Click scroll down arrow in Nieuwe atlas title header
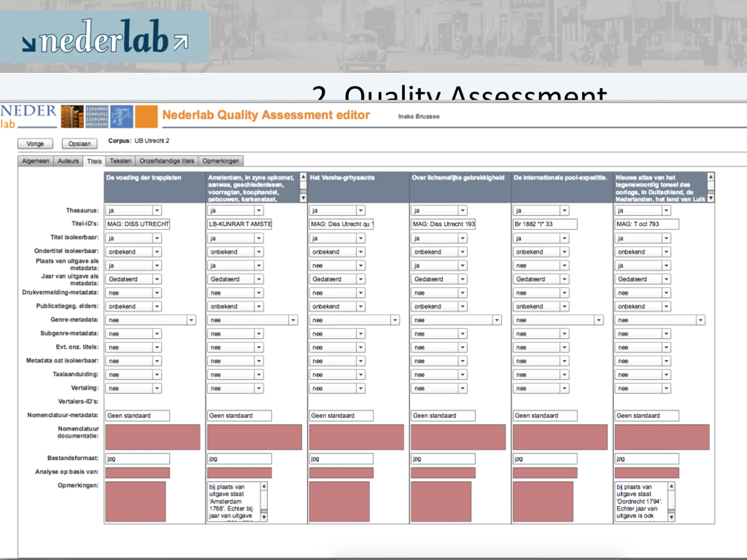This screenshot has height=560, width=747. click(711, 198)
